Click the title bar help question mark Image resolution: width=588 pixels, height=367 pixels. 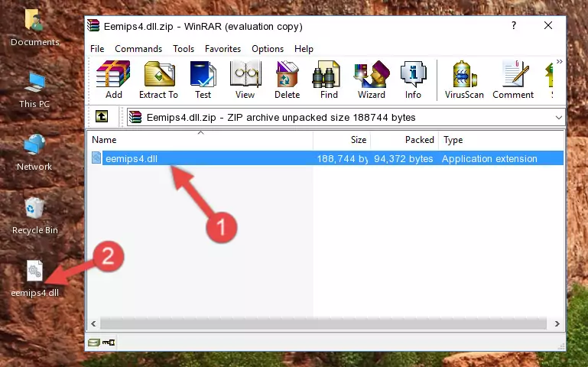[514, 25]
